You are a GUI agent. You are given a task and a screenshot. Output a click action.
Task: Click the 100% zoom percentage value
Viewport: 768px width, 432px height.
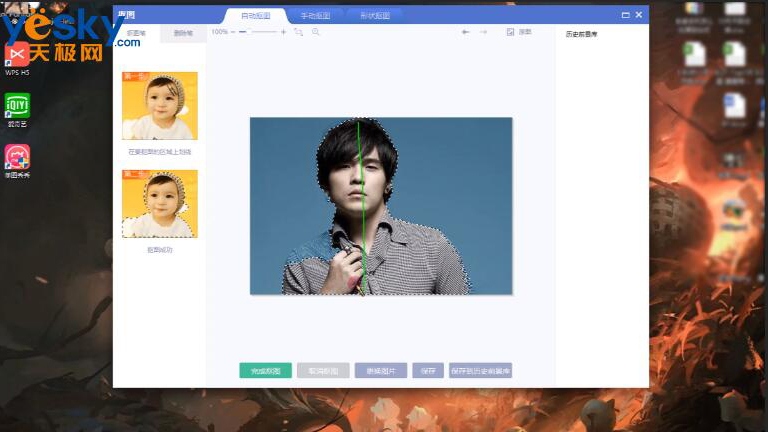click(219, 32)
